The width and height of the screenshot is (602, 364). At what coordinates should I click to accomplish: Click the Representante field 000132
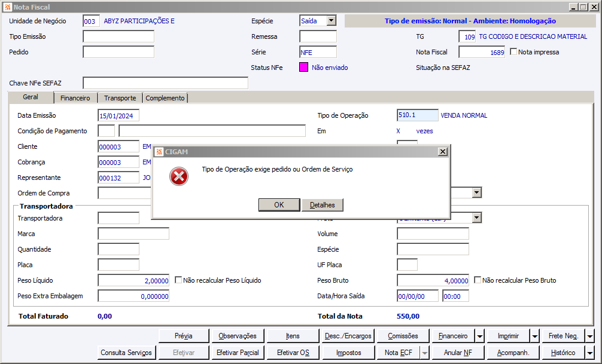118,178
